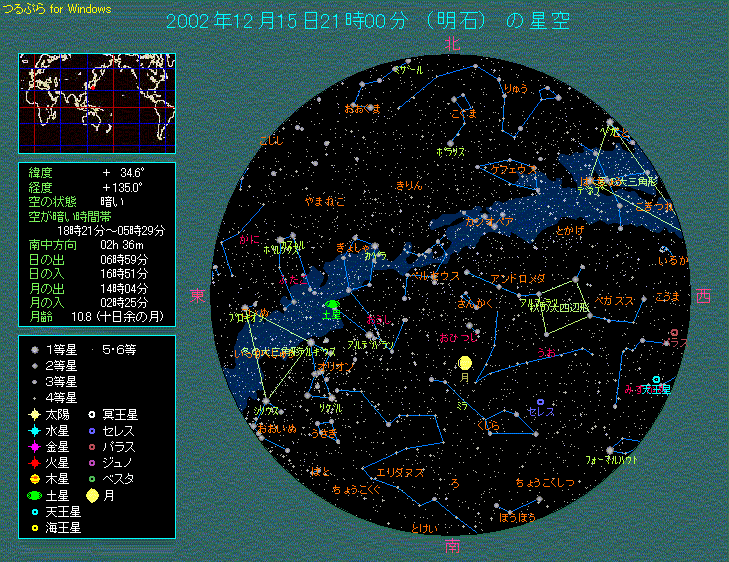Click the 'おおぐま' constellation label
This screenshot has width=729, height=562.
[363, 109]
